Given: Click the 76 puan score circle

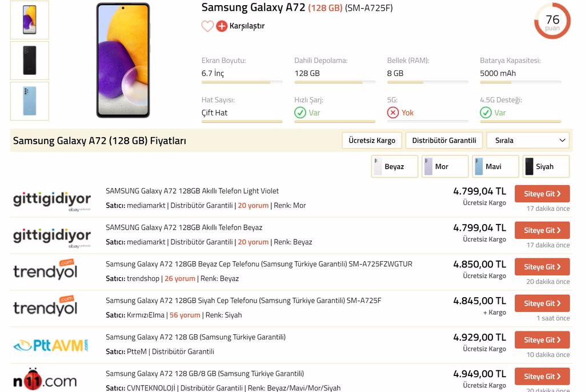Looking at the screenshot, I should coord(552,21).
